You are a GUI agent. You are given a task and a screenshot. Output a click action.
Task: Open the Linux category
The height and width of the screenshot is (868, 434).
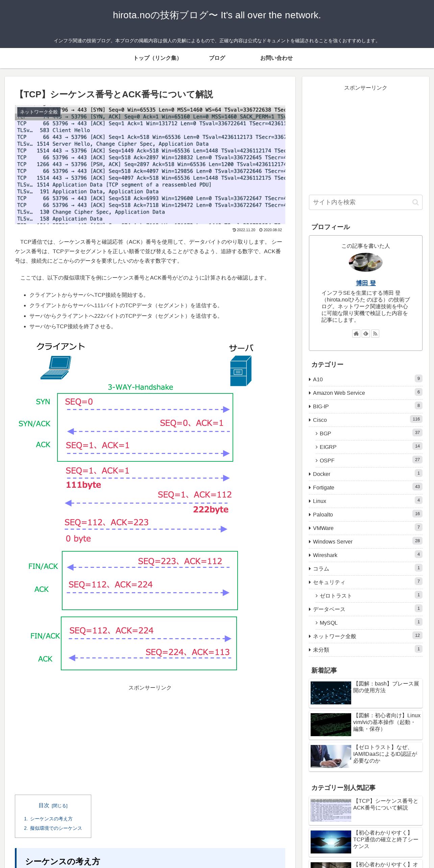tap(365, 501)
